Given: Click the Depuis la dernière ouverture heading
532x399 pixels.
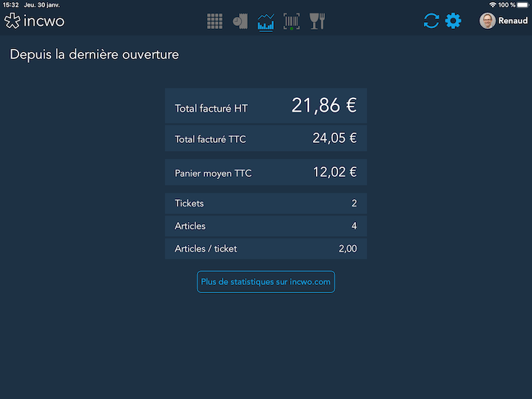Looking at the screenshot, I should (x=94, y=55).
